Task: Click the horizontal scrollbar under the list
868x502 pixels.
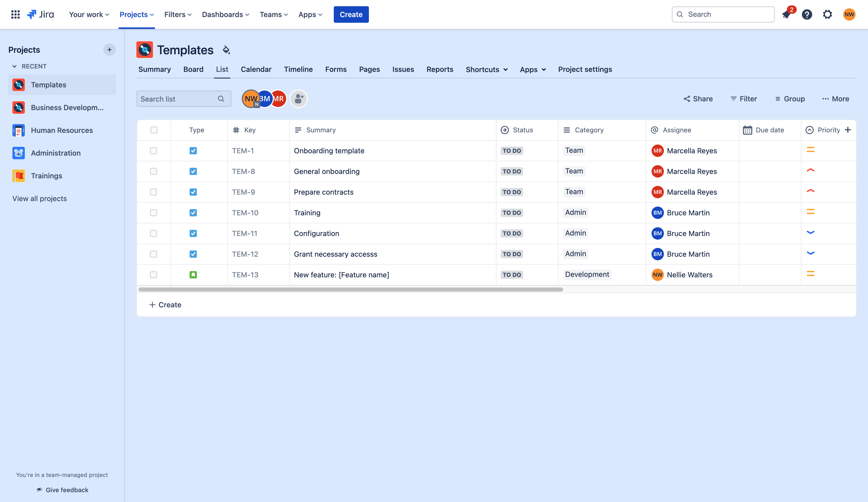Action: click(x=351, y=290)
